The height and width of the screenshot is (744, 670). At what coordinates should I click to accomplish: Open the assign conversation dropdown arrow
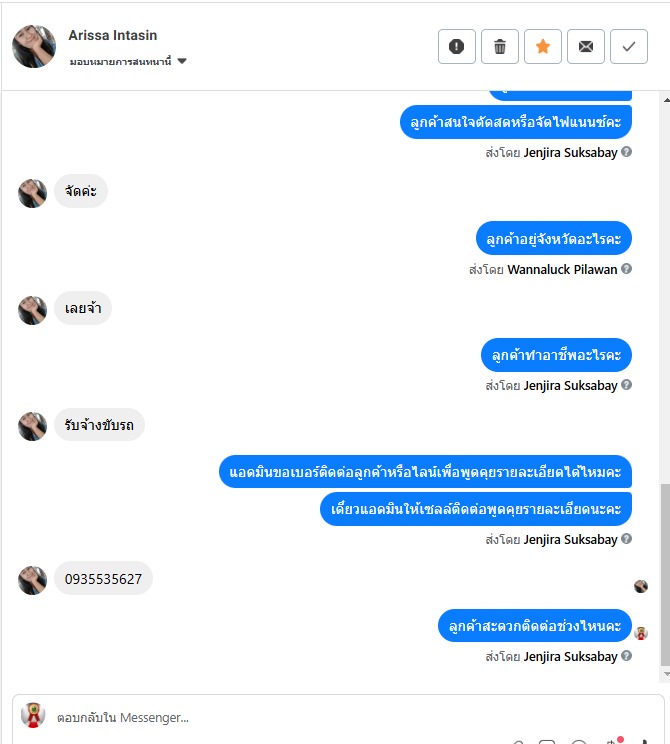pyautogui.click(x=182, y=61)
